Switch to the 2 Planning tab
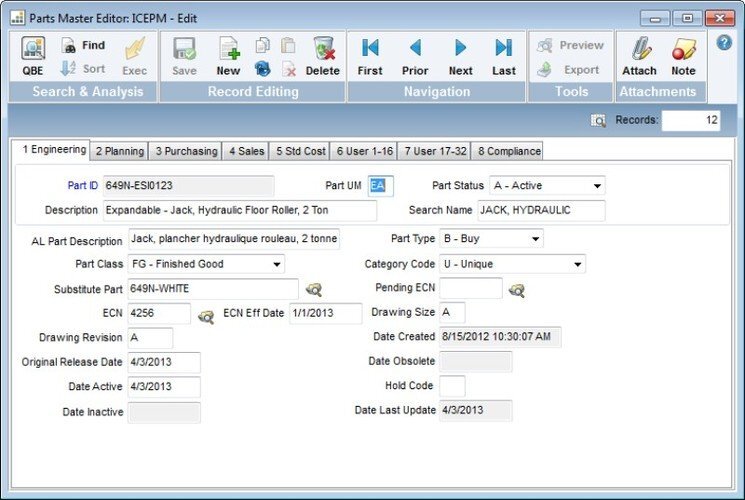Screen dimensions: 745x500 [x=120, y=151]
